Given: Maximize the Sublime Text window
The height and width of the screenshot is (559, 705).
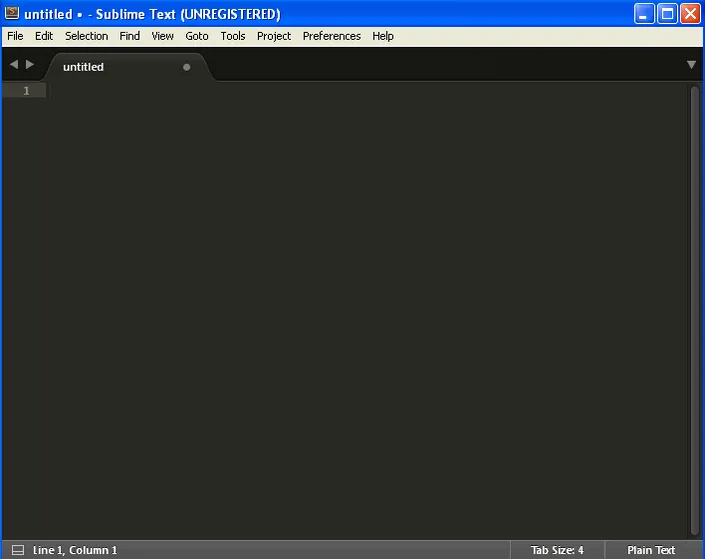Looking at the screenshot, I should [667, 13].
